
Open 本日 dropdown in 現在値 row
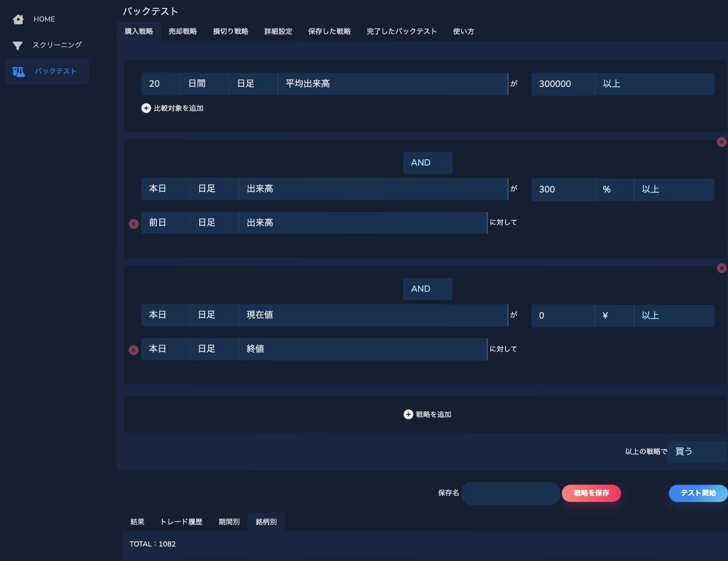[x=166, y=315]
